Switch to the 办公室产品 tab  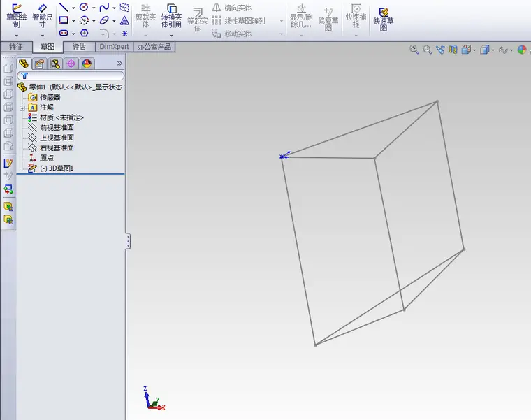(154, 47)
